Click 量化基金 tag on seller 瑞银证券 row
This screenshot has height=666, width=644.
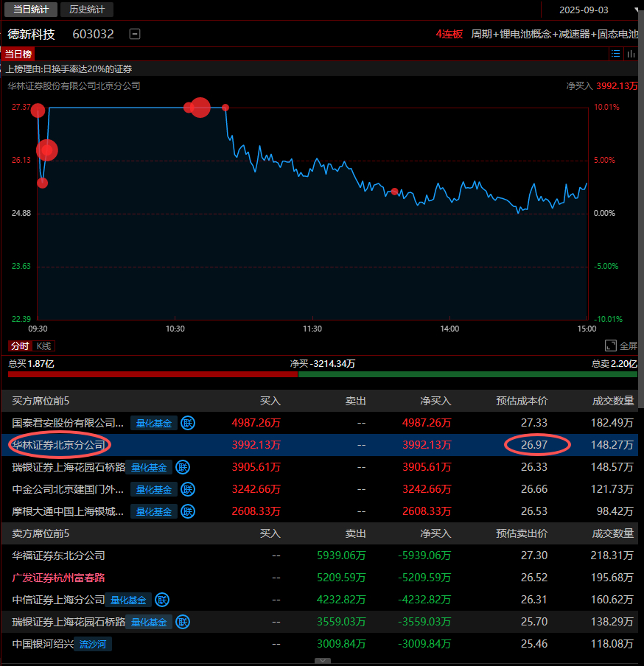tap(149, 622)
